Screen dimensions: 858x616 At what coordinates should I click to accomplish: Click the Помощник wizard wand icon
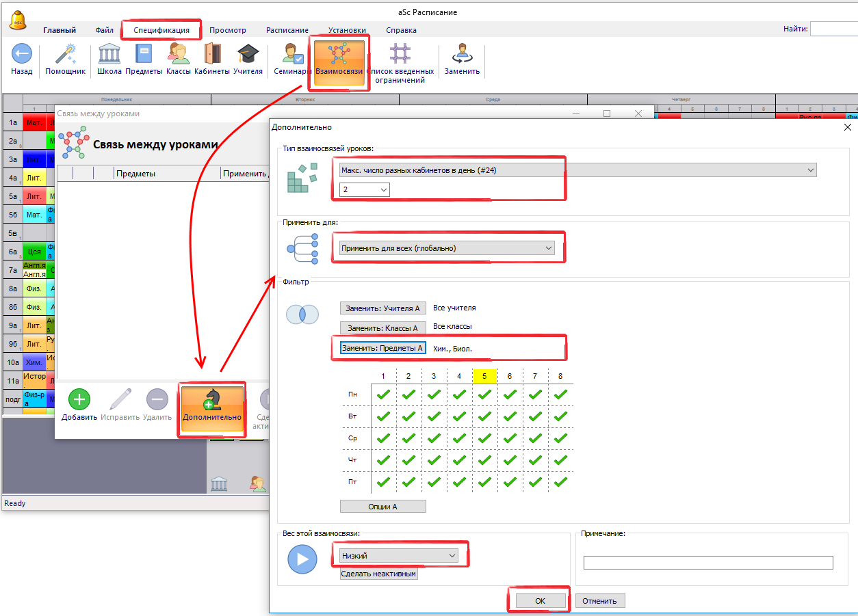point(65,55)
